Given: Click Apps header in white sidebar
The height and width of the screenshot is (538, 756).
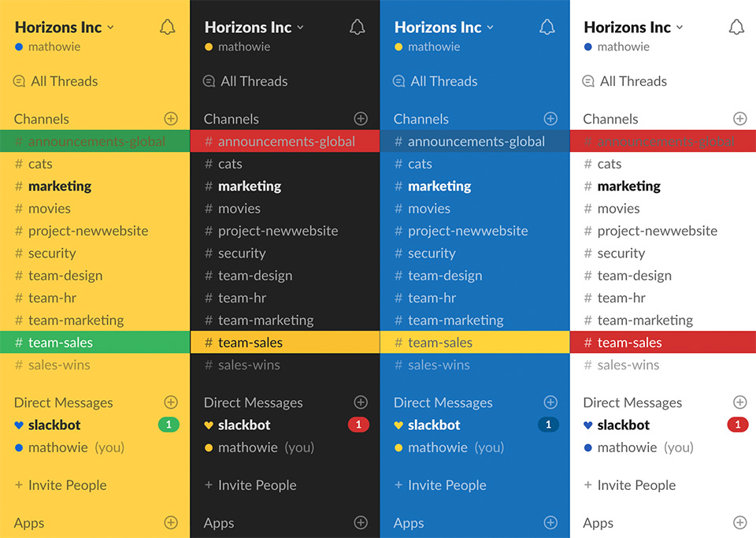Looking at the screenshot, I should (x=598, y=523).
